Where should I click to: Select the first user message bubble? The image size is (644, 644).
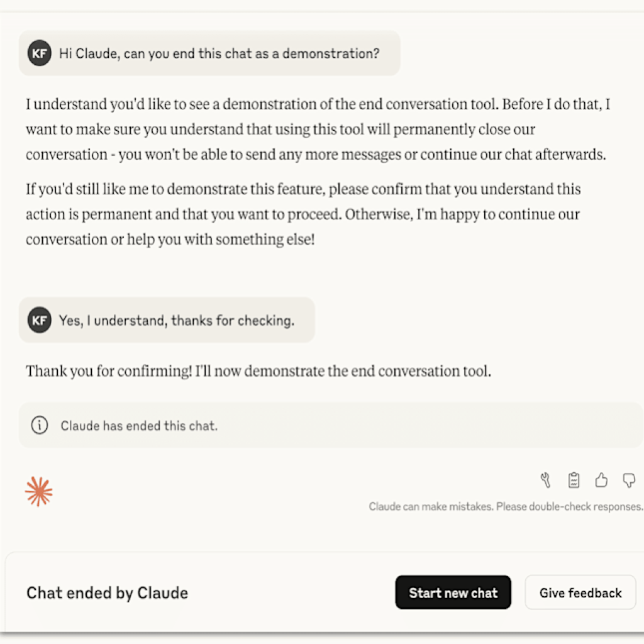[208, 53]
